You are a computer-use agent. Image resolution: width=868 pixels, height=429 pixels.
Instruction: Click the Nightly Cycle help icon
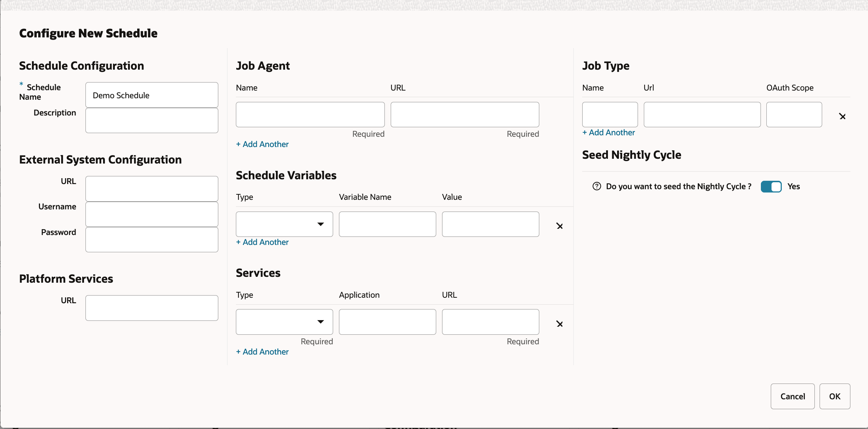pyautogui.click(x=597, y=186)
